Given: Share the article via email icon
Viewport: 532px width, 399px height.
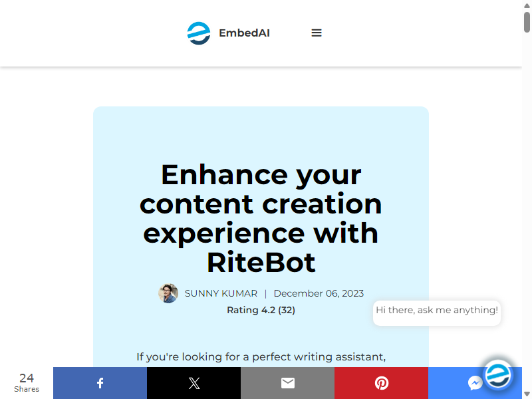Looking at the screenshot, I should click(288, 383).
